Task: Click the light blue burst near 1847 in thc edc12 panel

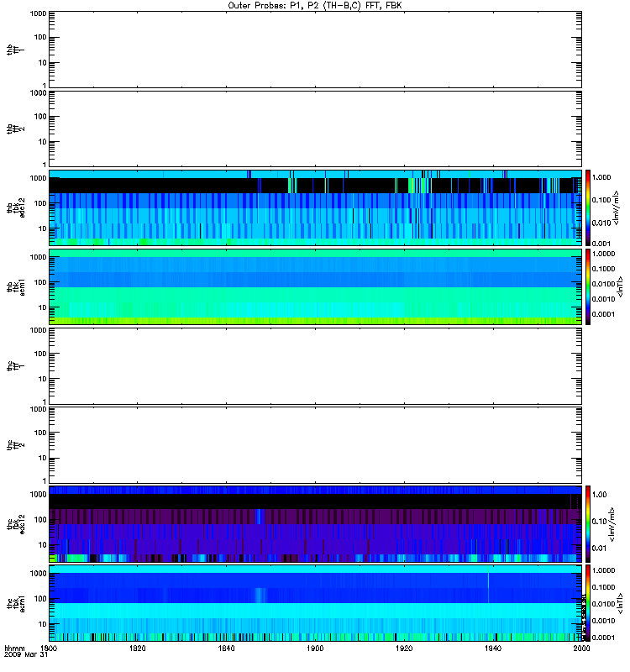Action: [x=259, y=517]
